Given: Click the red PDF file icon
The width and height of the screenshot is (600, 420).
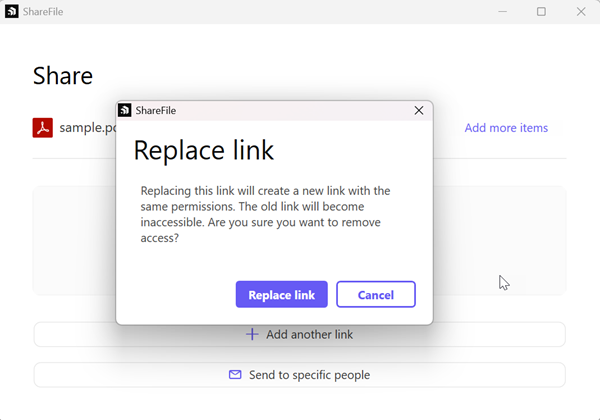Looking at the screenshot, I should [42, 128].
